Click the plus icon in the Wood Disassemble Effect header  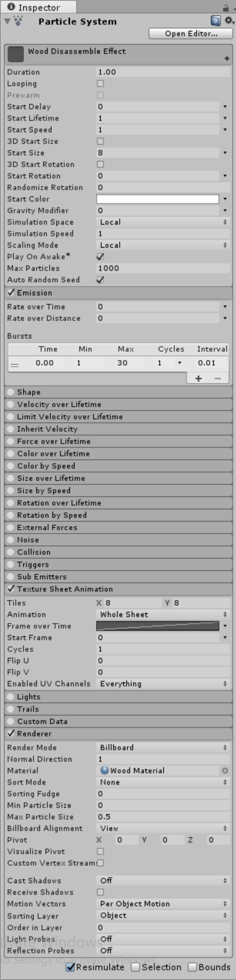point(227,58)
